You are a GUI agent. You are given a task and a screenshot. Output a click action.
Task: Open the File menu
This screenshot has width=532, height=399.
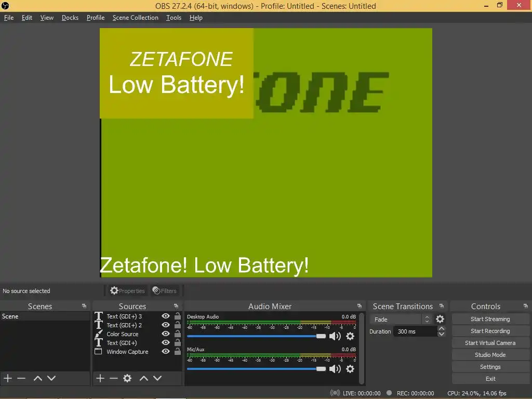coord(9,18)
